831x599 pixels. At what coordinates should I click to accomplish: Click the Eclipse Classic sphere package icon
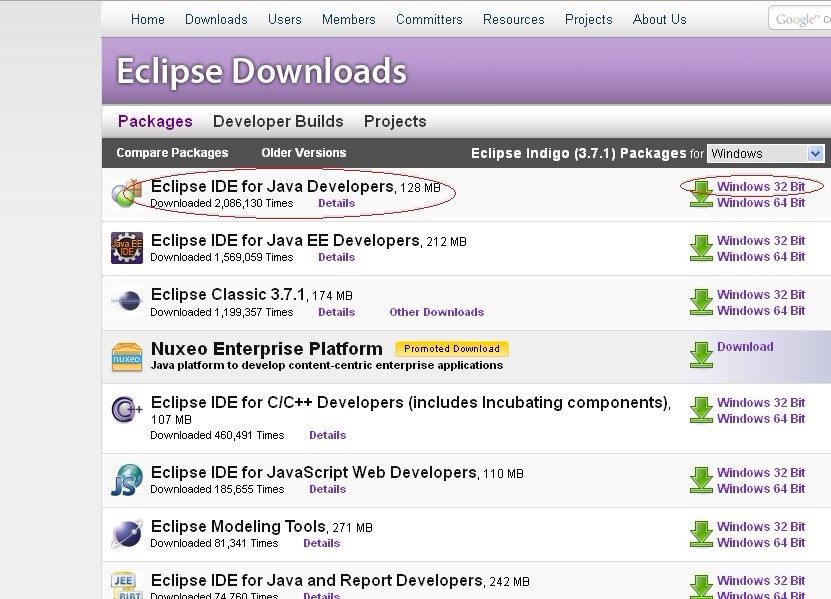pyautogui.click(x=127, y=302)
